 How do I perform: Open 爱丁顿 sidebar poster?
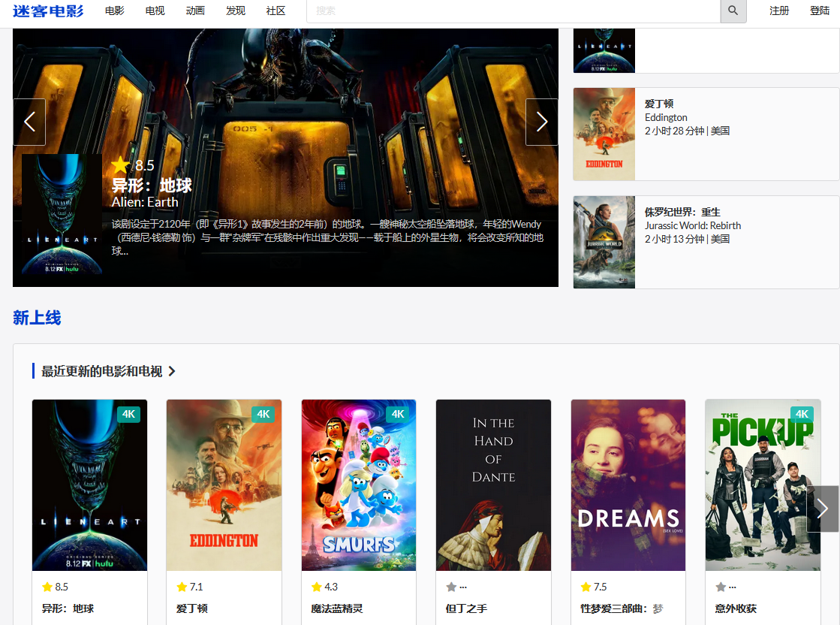604,134
